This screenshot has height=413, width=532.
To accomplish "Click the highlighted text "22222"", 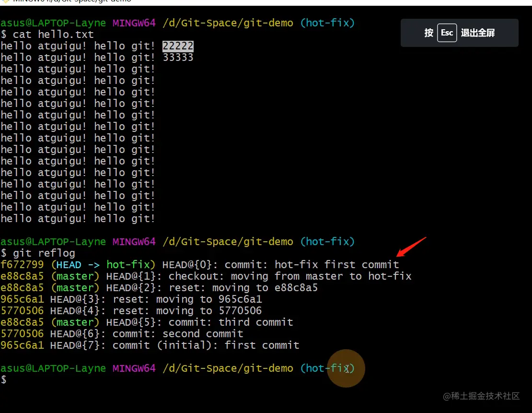I will coord(178,46).
